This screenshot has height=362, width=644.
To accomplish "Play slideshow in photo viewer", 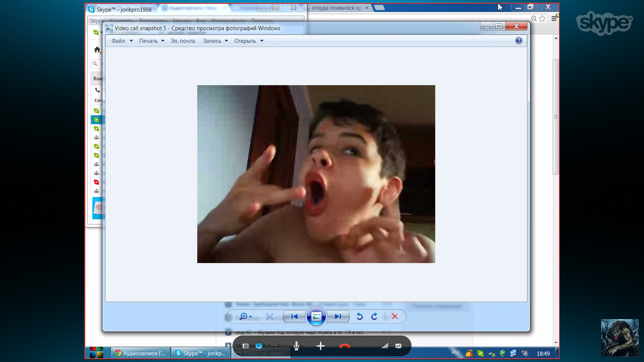I will pos(316,316).
